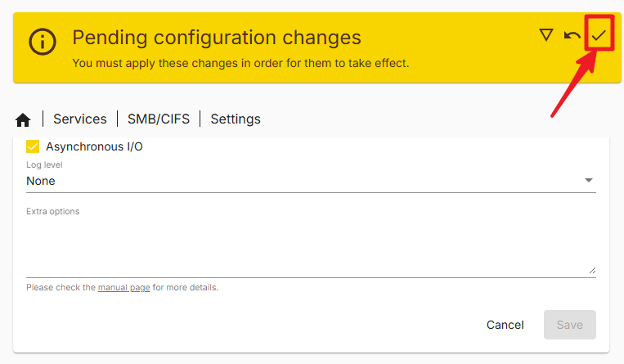Click the 'You must apply these changes' message
The image size is (624, 364).
(x=240, y=63)
